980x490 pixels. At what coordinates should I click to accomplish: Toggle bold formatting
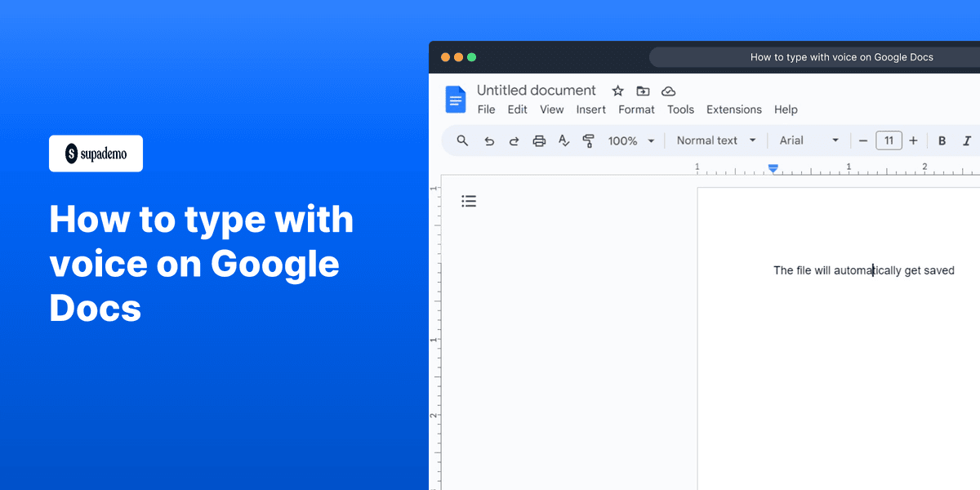point(942,140)
